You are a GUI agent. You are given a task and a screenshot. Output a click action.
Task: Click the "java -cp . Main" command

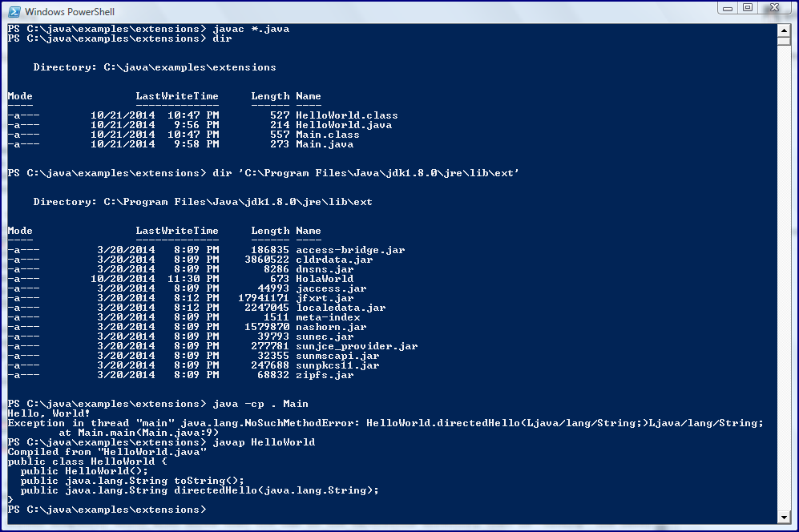[260, 404]
